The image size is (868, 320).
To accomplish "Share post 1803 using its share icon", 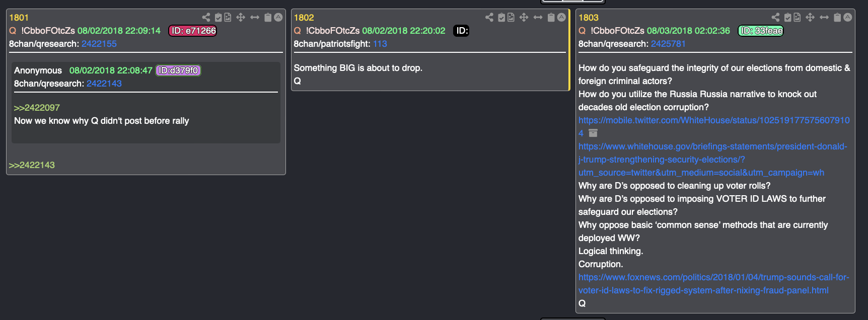I will (x=775, y=18).
